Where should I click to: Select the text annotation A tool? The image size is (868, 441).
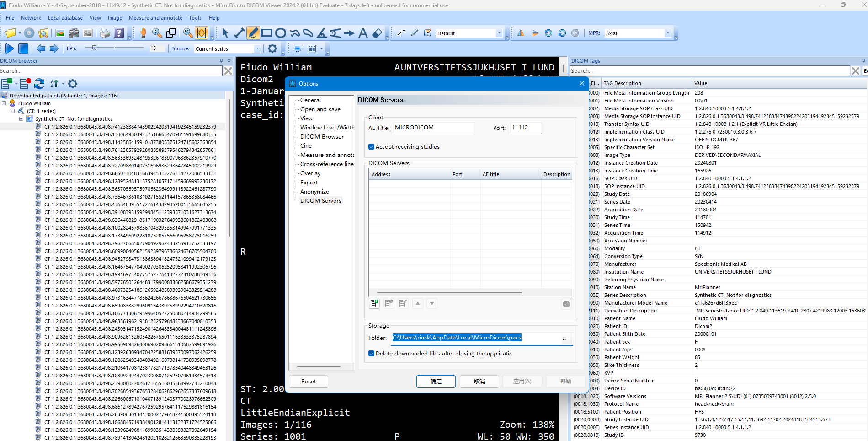click(363, 33)
